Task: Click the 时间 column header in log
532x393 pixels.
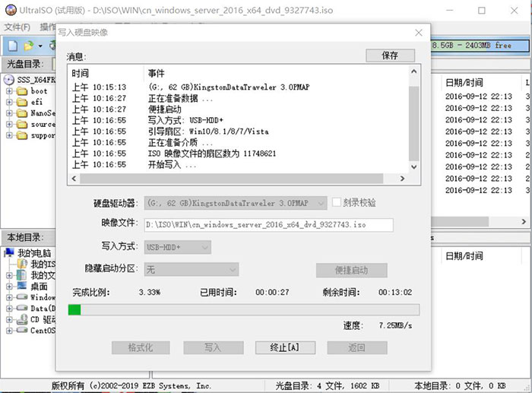Action: click(x=81, y=73)
